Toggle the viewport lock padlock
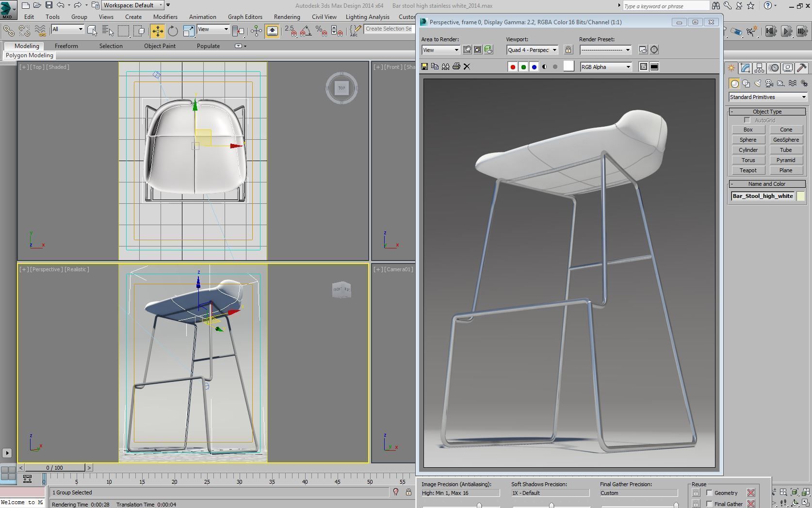The width and height of the screenshot is (812, 508). click(568, 49)
